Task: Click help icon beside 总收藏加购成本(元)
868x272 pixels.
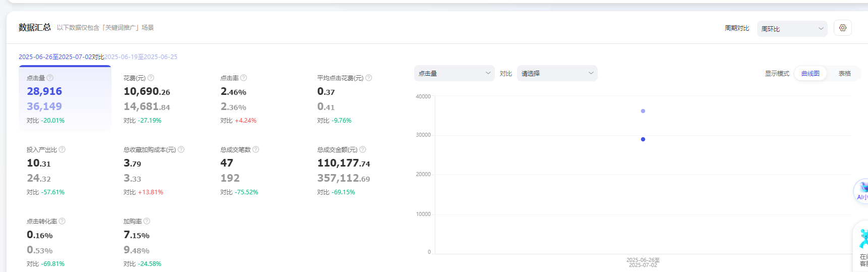Action: (181, 150)
